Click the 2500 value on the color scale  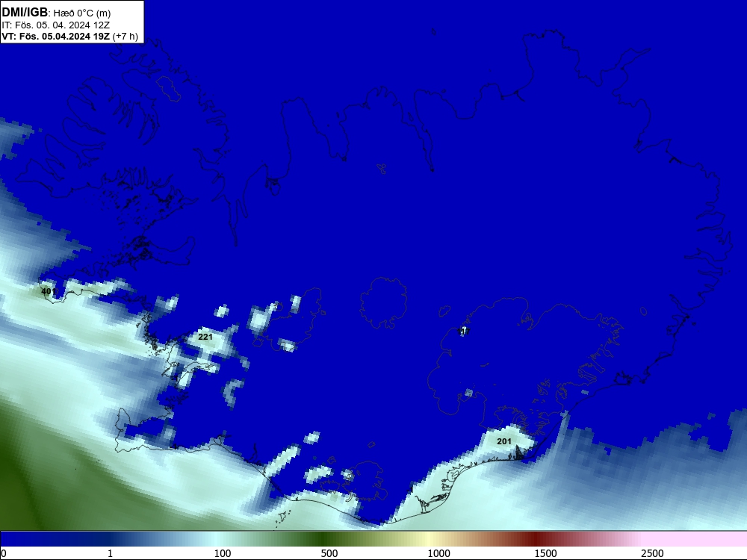tap(652, 553)
